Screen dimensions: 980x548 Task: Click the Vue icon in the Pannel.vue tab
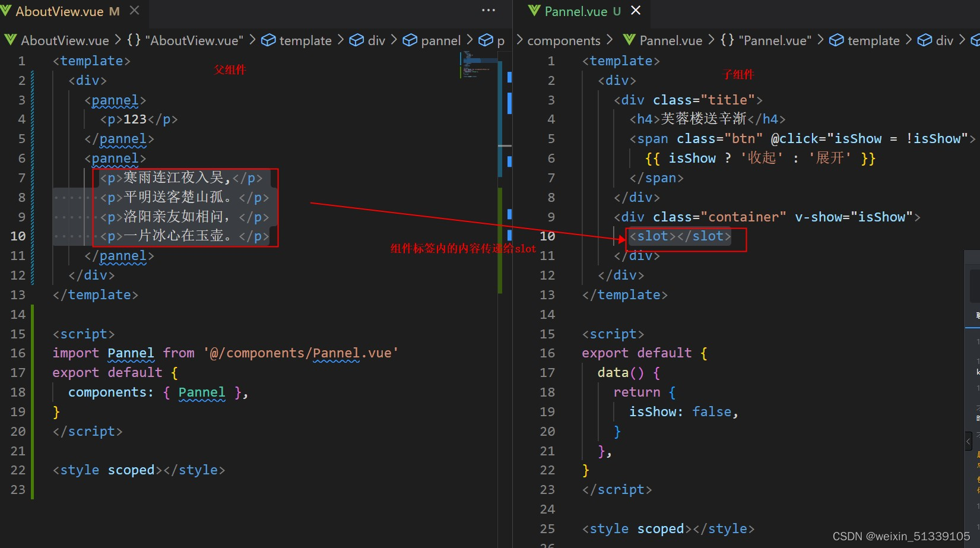pos(534,11)
